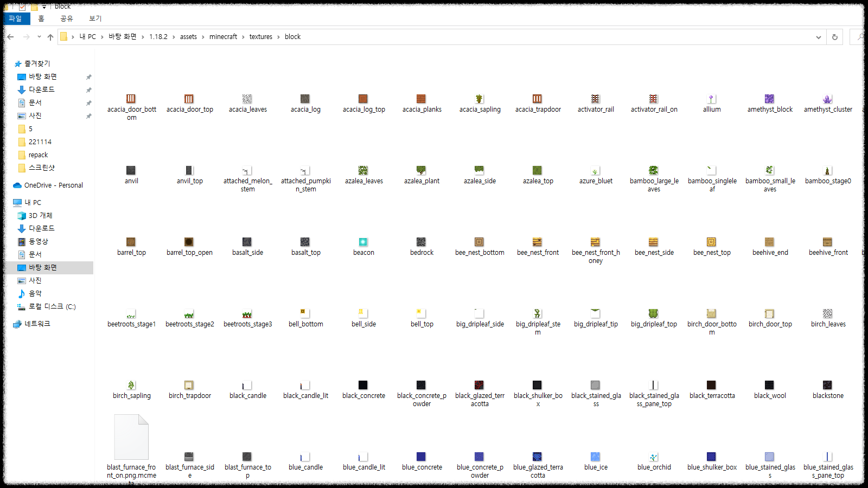The image size is (868, 488).
Task: Navigate to minecraft in breadcrumb
Action: 223,37
